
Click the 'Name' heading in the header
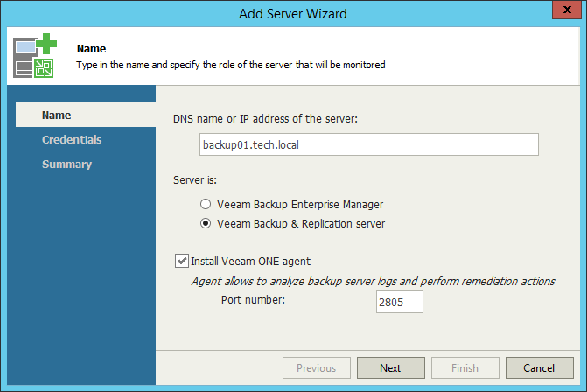coord(91,49)
